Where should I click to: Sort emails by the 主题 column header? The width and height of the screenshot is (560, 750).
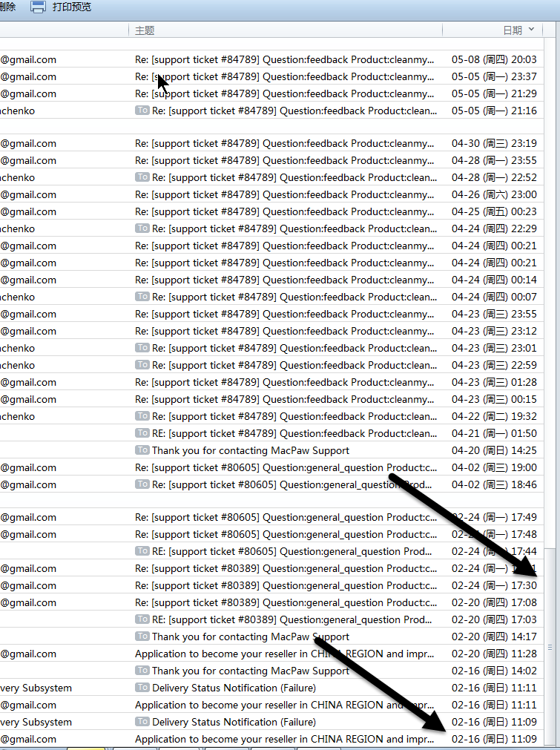[145, 30]
